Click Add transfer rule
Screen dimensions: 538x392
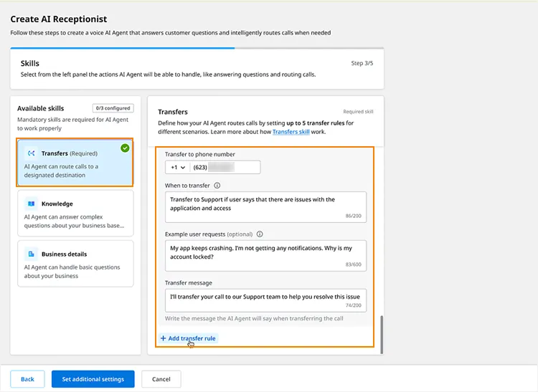coord(188,338)
